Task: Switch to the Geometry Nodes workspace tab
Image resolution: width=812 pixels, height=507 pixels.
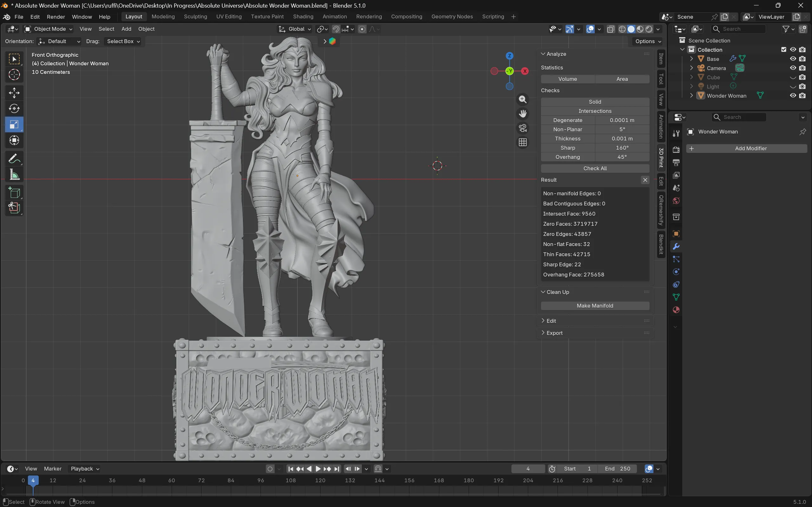Action: [x=452, y=17]
